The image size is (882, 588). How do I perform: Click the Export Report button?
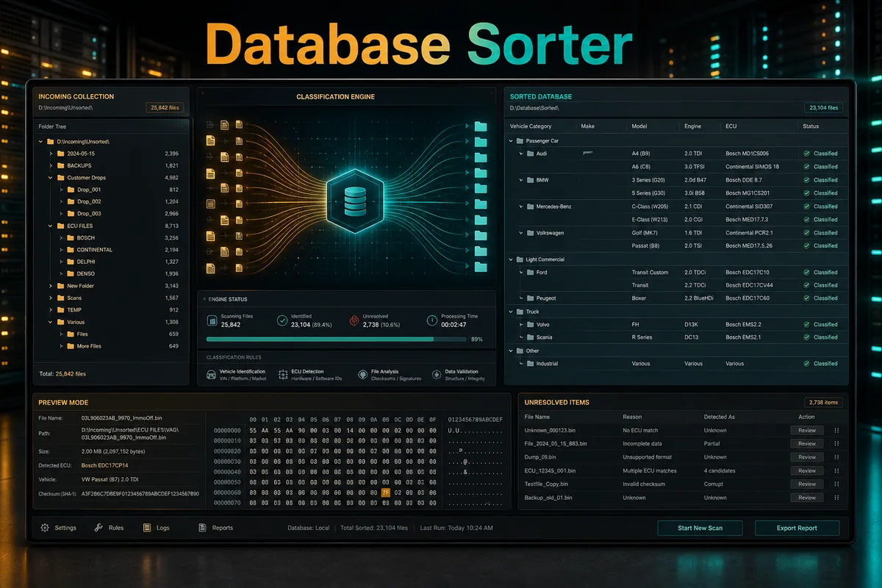(x=797, y=528)
